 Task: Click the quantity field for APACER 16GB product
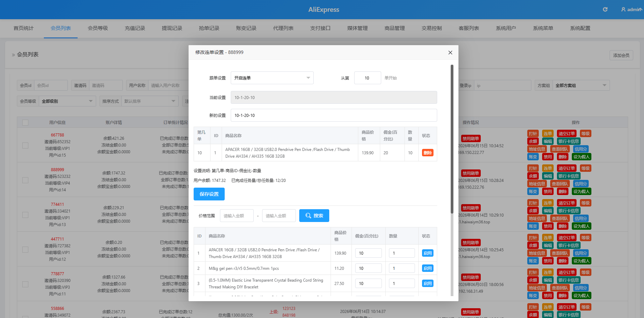point(402,253)
